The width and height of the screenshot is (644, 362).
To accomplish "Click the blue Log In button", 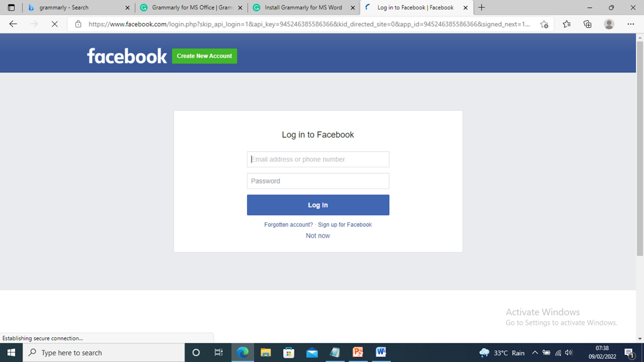I will [x=318, y=205].
